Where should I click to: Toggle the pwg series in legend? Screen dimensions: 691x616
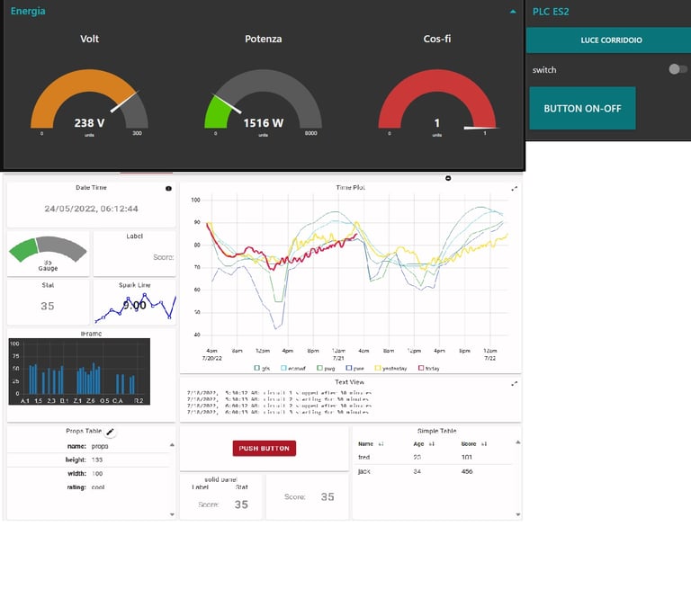[x=326, y=368]
